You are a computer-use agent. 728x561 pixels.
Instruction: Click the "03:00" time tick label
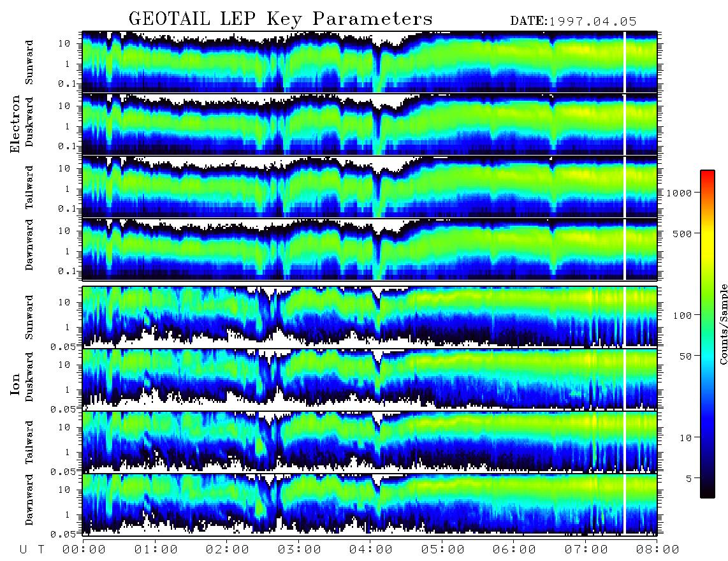300,550
